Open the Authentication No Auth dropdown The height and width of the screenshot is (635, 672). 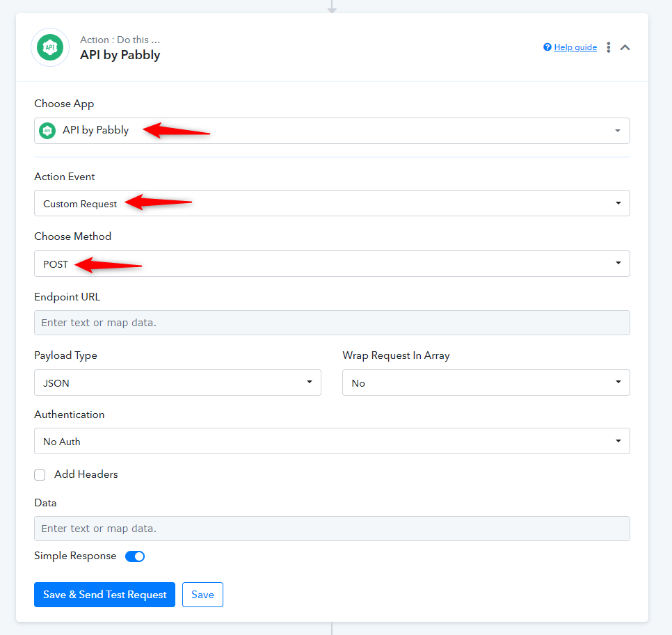pyautogui.click(x=332, y=441)
